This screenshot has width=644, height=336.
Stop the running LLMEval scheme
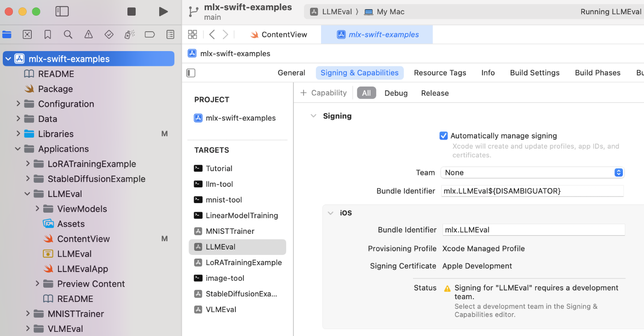(x=132, y=12)
